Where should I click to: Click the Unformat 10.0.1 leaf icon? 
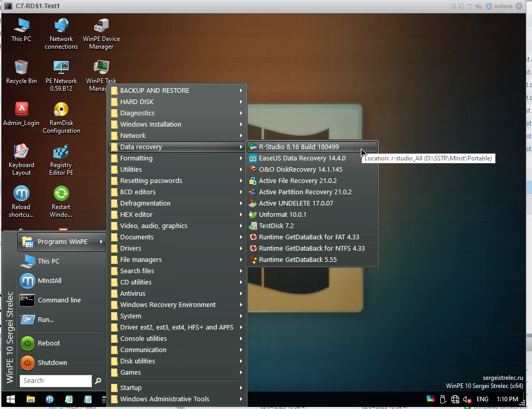(252, 215)
